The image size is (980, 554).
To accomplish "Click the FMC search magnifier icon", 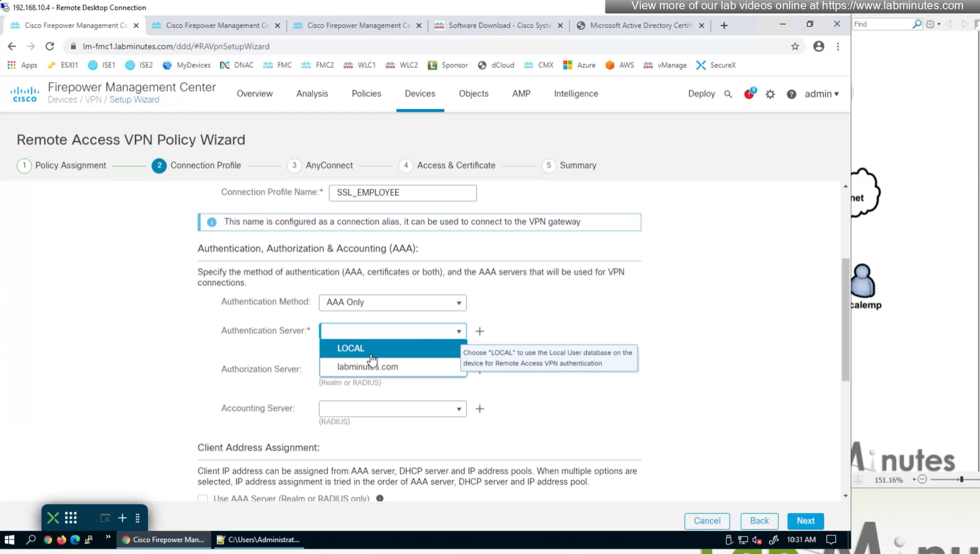I will click(x=728, y=94).
